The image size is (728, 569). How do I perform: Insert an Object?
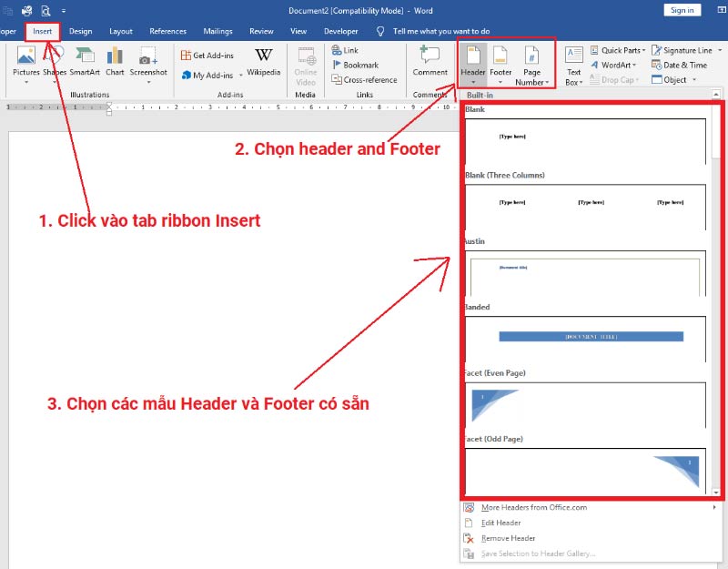point(669,80)
